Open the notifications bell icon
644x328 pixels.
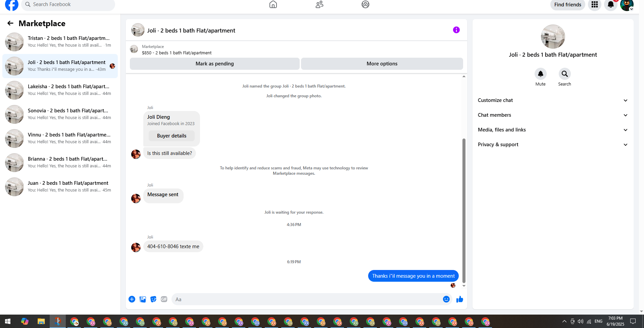coord(611,5)
